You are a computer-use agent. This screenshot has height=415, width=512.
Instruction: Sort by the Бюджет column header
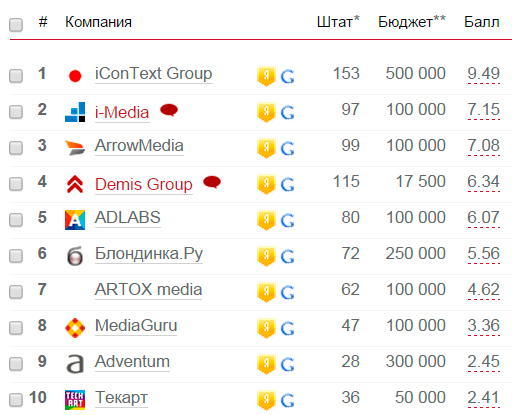click(412, 22)
